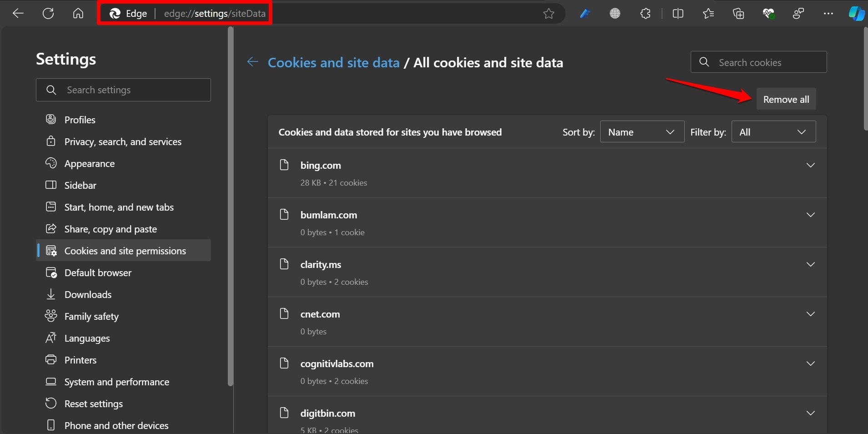Click the file icon beside clarity.ms
The height and width of the screenshot is (434, 868).
[284, 264]
